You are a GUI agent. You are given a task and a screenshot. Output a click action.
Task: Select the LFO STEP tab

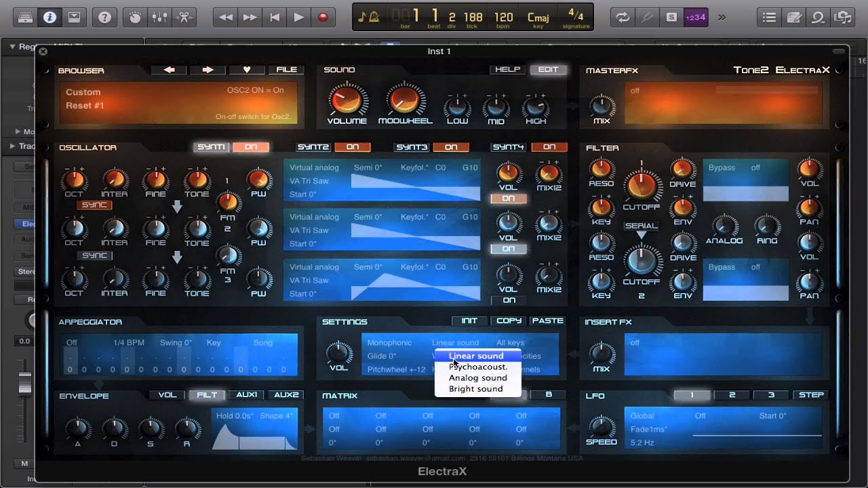(x=811, y=394)
